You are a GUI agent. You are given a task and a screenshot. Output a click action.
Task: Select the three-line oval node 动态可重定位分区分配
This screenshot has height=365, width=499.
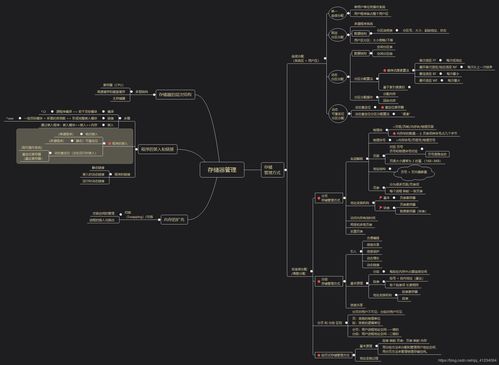337,114
